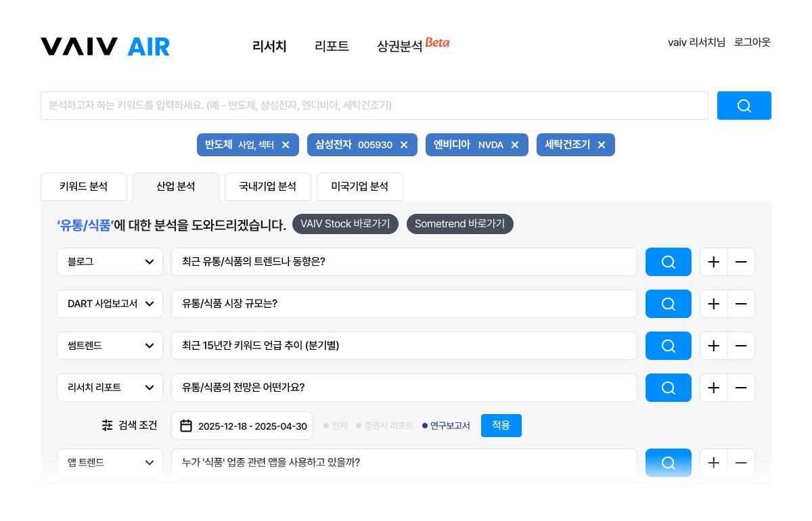This screenshot has width=812, height=521.
Task: Open the DART 사업보고서 dropdown
Action: point(110,304)
